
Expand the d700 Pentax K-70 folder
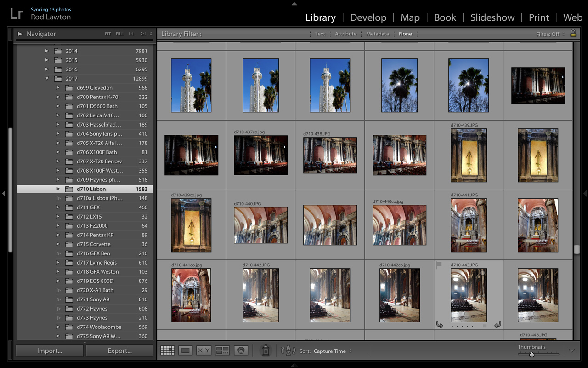pyautogui.click(x=58, y=97)
